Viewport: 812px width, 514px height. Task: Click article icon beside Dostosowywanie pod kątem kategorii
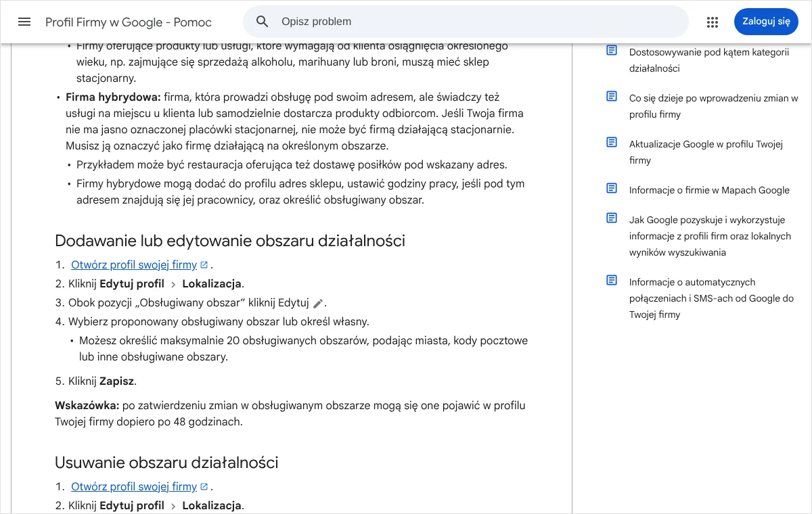coord(612,51)
